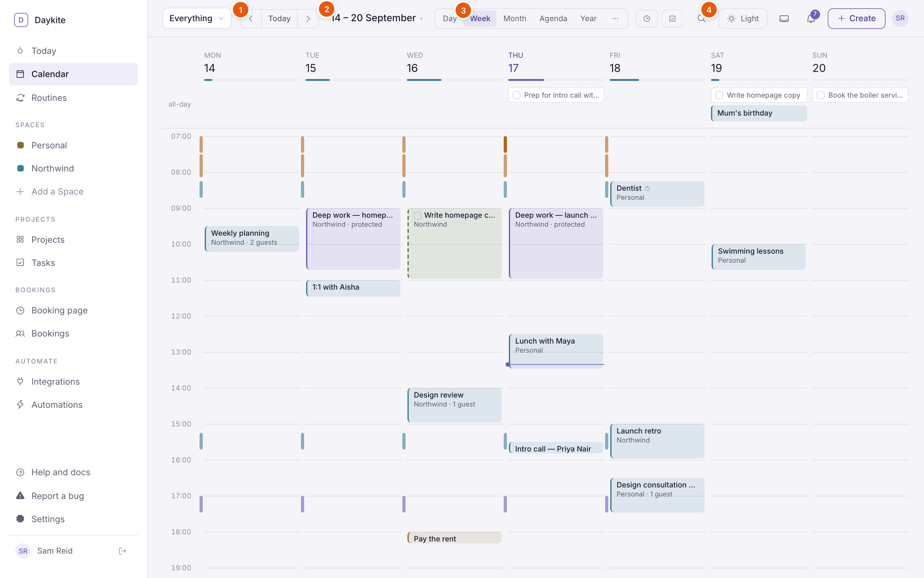This screenshot has height=578, width=924.
Task: Go to next week arrow
Action: (308, 18)
